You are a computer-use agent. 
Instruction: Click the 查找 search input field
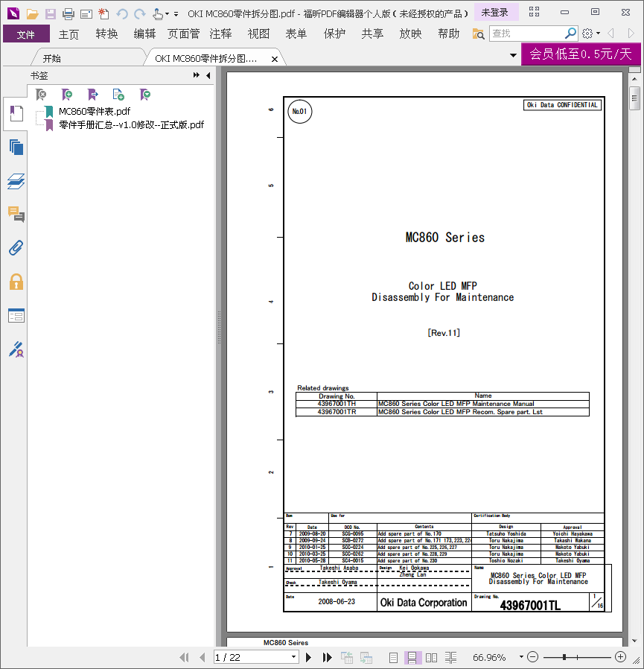click(527, 34)
